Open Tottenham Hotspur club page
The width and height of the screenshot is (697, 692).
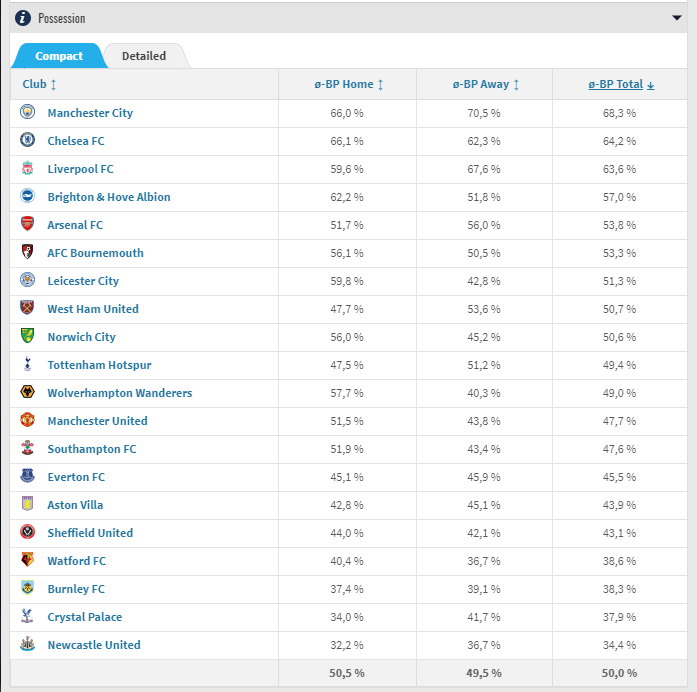(100, 365)
